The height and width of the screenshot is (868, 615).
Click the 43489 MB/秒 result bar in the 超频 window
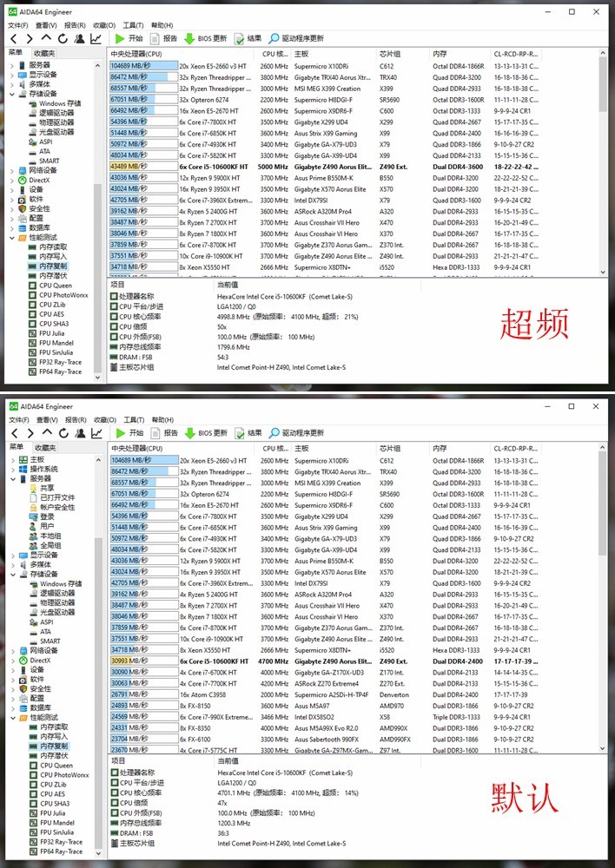143,167
